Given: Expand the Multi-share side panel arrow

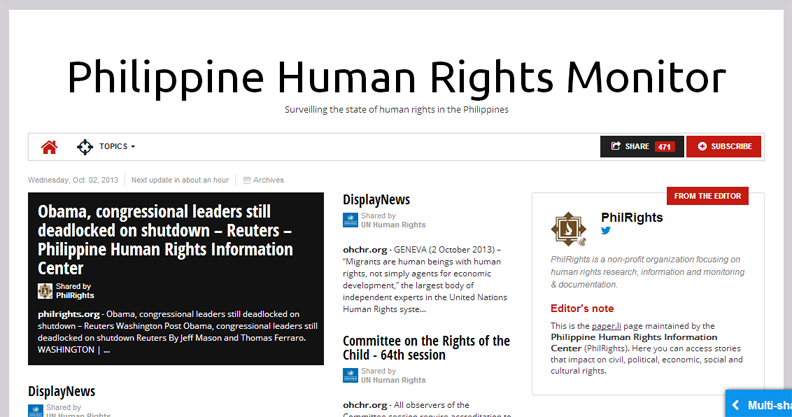Looking at the screenshot, I should pos(736,404).
